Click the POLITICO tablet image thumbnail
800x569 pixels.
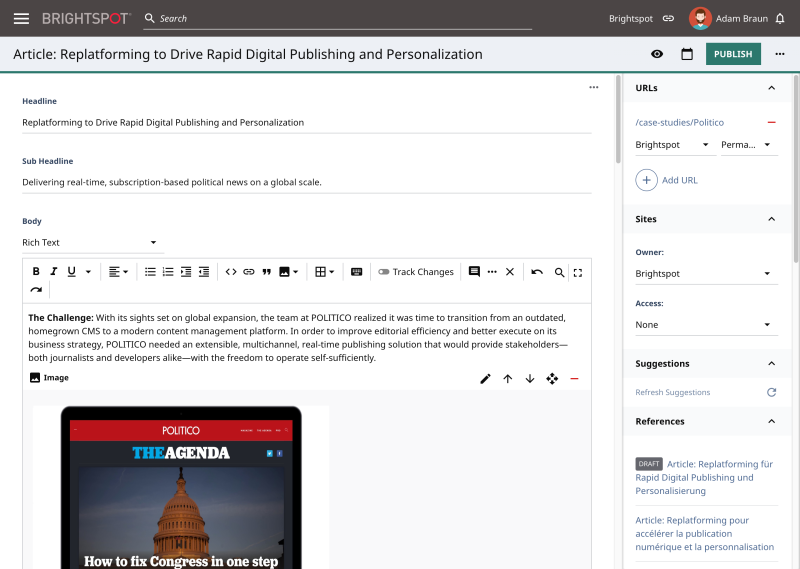tap(181, 487)
